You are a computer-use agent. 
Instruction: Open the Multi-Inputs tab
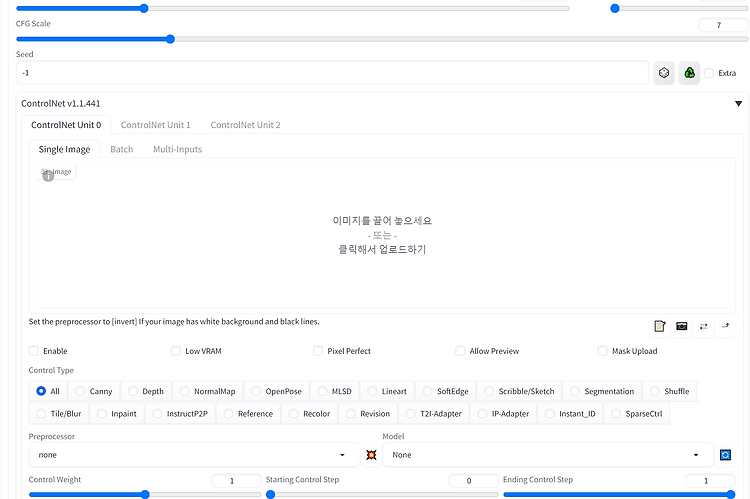[x=177, y=149]
